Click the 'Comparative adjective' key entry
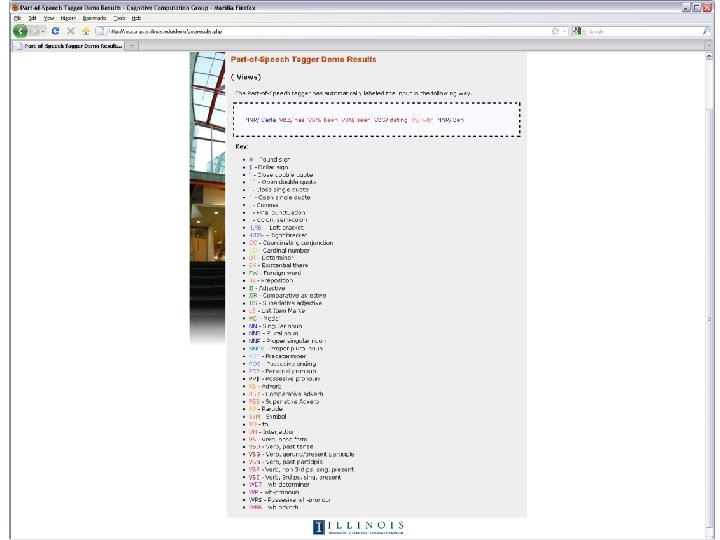This screenshot has height=540, width=720. pos(287,295)
